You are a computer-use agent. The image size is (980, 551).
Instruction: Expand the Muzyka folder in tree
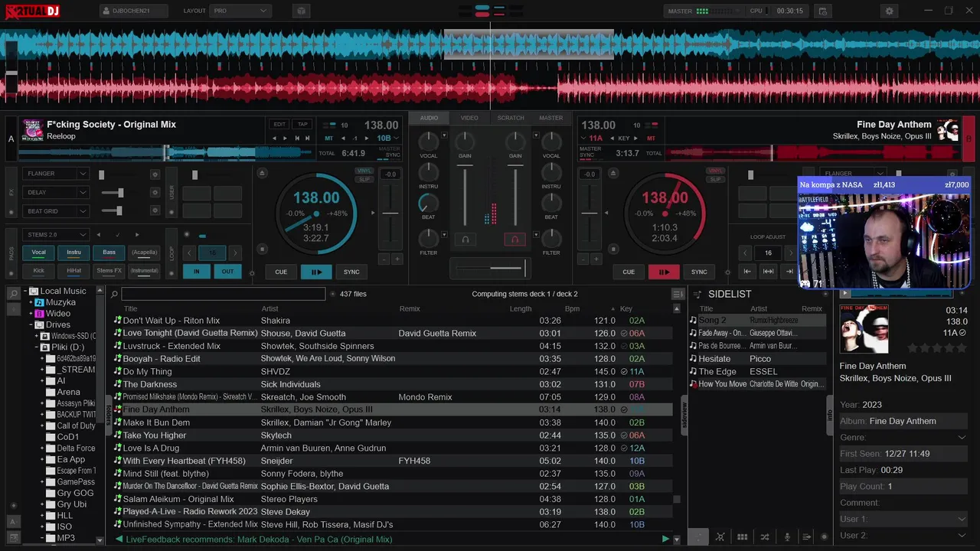tap(31, 302)
